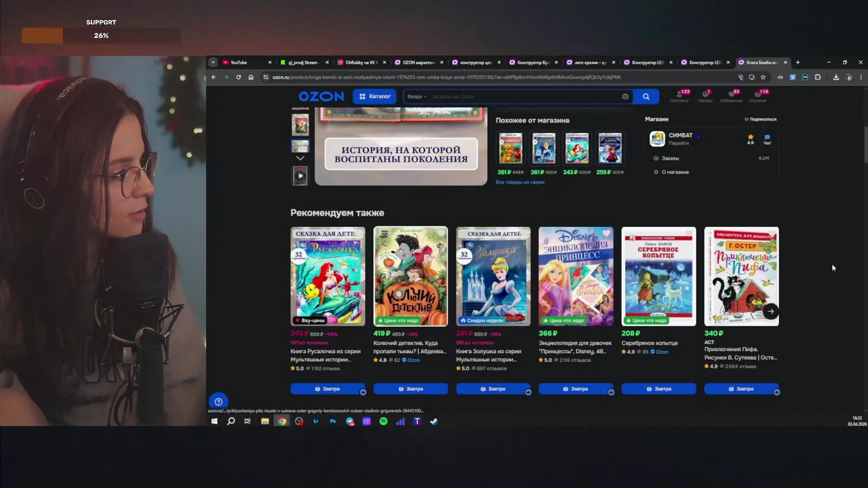Switch to the лего кролик tab

[590, 62]
